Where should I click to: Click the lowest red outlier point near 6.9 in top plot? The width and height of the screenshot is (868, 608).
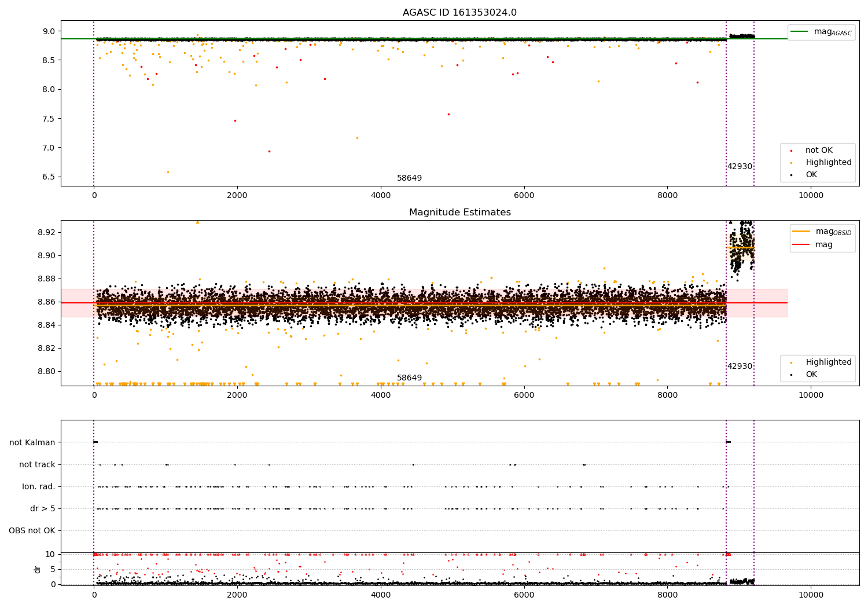(269, 151)
